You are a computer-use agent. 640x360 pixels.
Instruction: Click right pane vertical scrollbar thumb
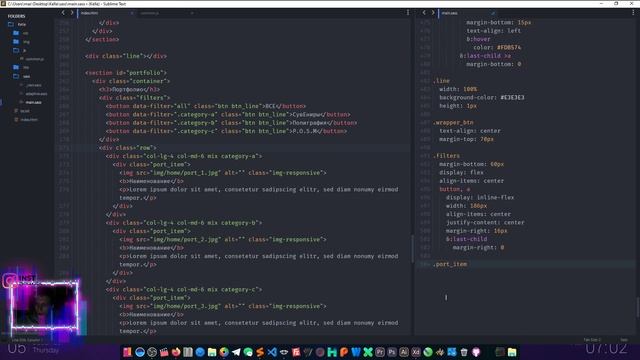637,307
